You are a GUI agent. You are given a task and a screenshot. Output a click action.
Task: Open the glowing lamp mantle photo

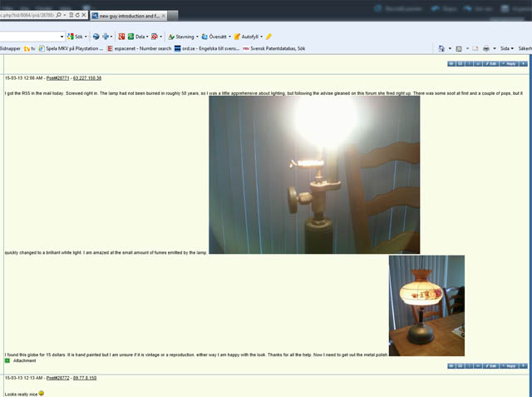tap(314, 175)
